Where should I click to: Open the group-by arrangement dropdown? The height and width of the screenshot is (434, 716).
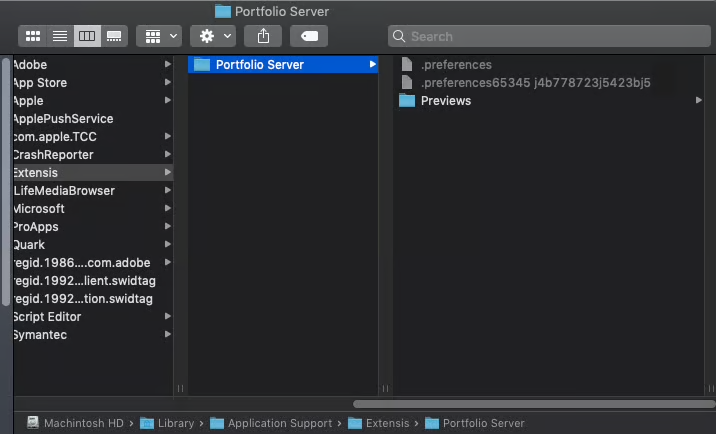159,36
